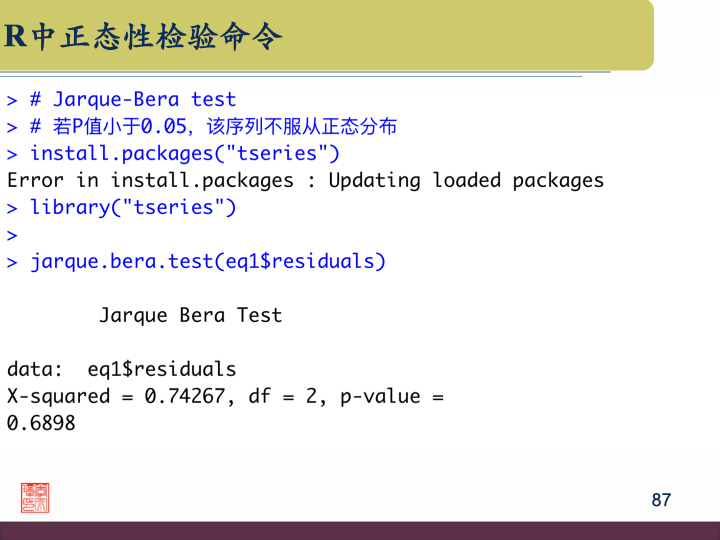This screenshot has width=720, height=540.
Task: Click the page number 87
Action: pyautogui.click(x=661, y=500)
